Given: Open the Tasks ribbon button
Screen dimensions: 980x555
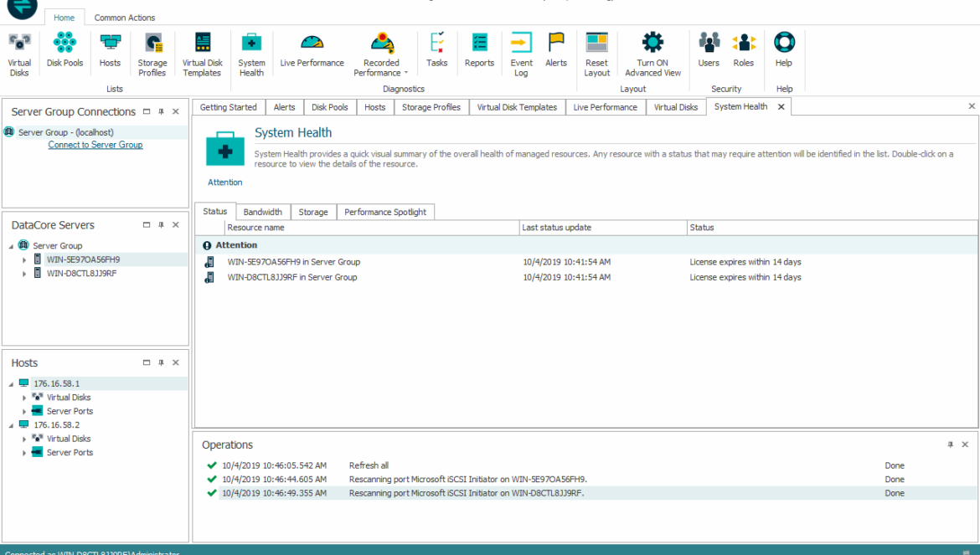Looking at the screenshot, I should (437, 50).
